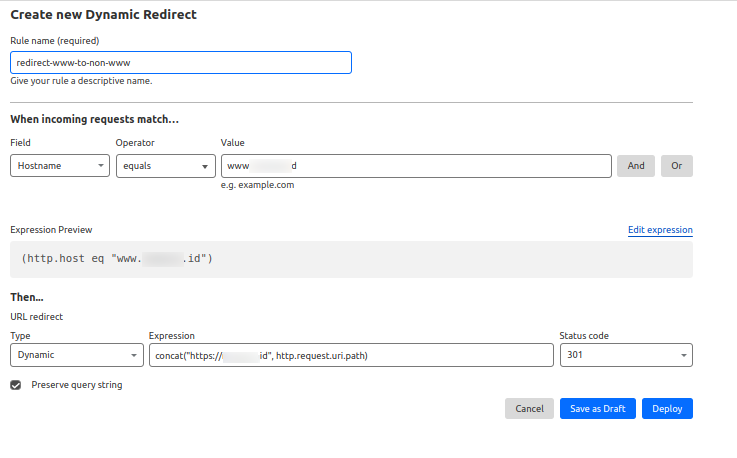The image size is (737, 458).
Task: Click the 'When incoming requests match...' heading
Action: [x=94, y=119]
